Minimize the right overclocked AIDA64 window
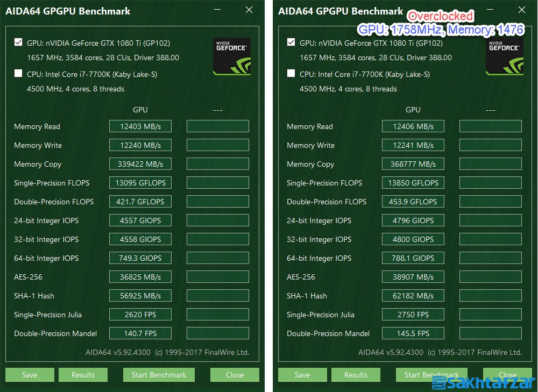This screenshot has width=538, height=392. coord(490,10)
